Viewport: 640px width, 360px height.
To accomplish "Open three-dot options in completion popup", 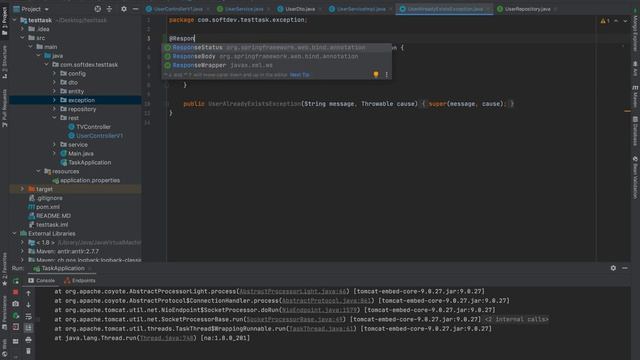I will [387, 74].
